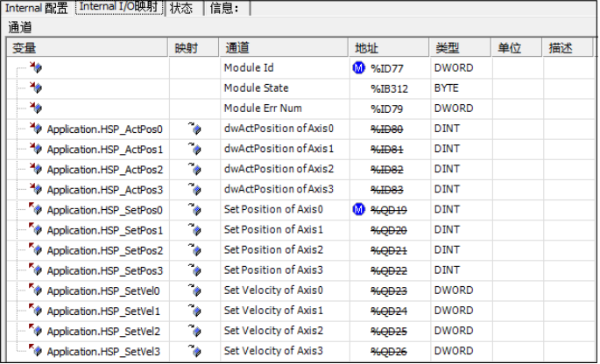Click input variable icon in Module State row
This screenshot has width=600, height=364.
(x=36, y=88)
